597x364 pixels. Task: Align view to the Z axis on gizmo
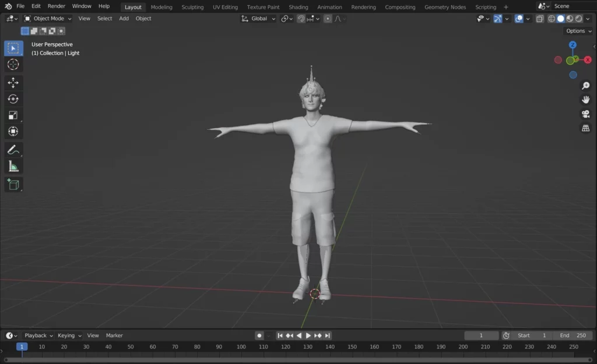coord(573,45)
